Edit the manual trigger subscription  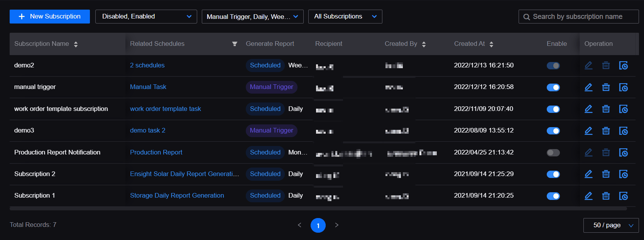click(588, 87)
